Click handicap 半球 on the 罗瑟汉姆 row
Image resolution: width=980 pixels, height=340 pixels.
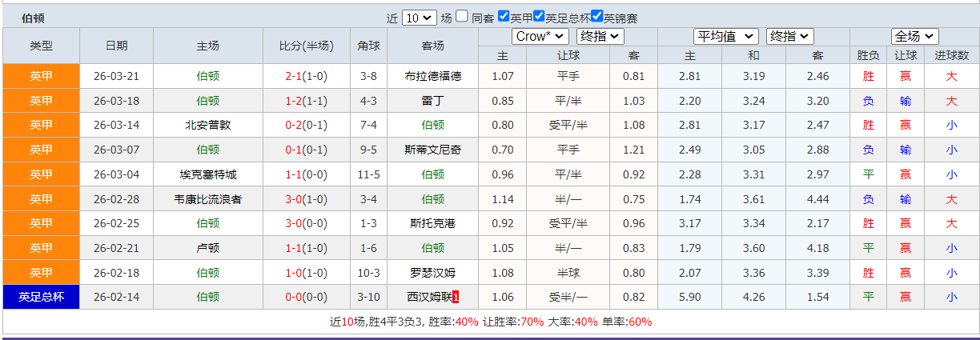click(568, 272)
